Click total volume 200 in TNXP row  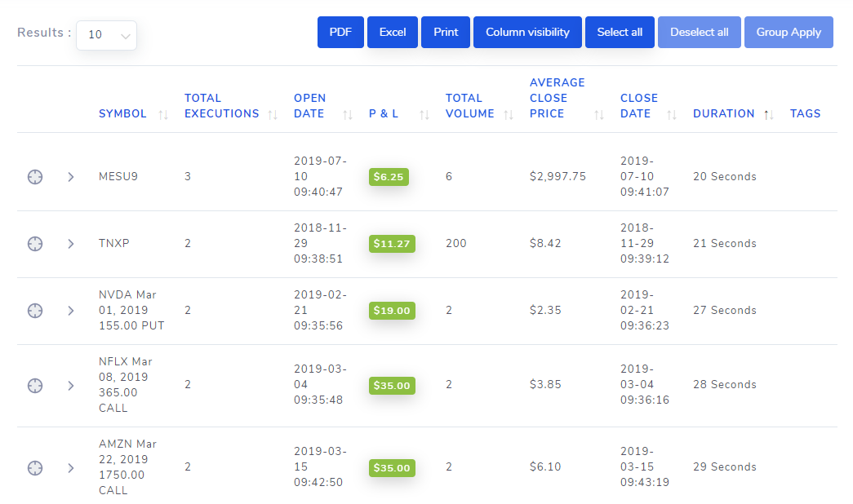click(x=455, y=244)
